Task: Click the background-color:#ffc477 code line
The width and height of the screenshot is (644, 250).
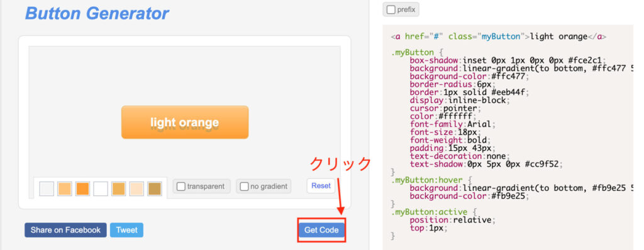Action: pyautogui.click(x=469, y=77)
